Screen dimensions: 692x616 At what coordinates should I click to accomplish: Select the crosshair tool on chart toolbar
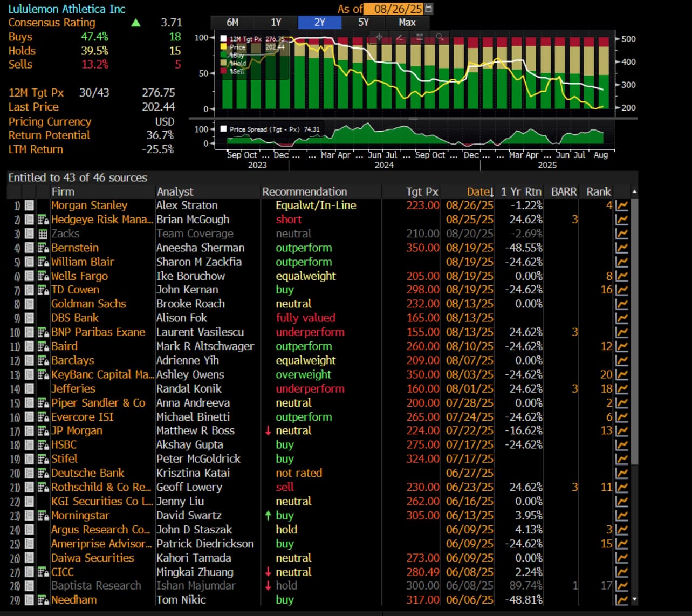pyautogui.click(x=379, y=37)
